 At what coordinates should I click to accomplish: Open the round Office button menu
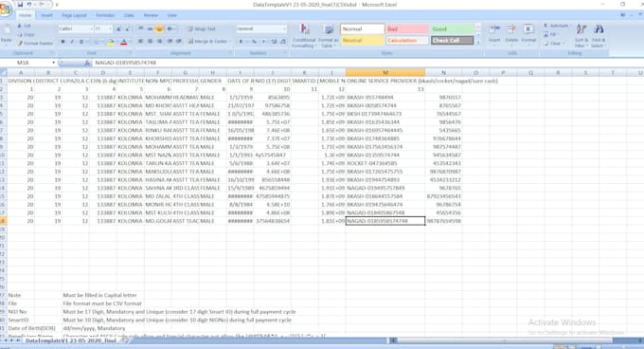point(6,9)
